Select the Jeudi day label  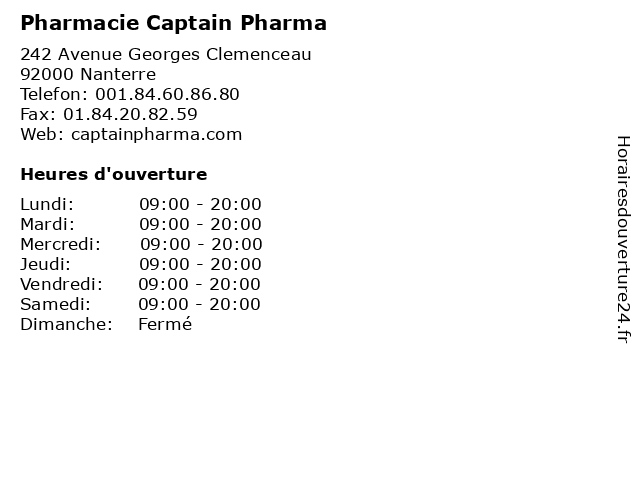[x=45, y=264]
